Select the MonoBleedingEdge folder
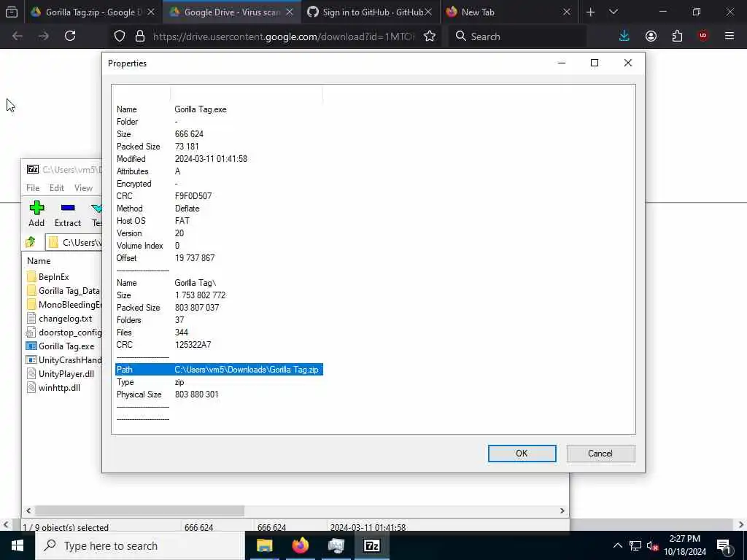The width and height of the screenshot is (747, 560). coord(64,304)
